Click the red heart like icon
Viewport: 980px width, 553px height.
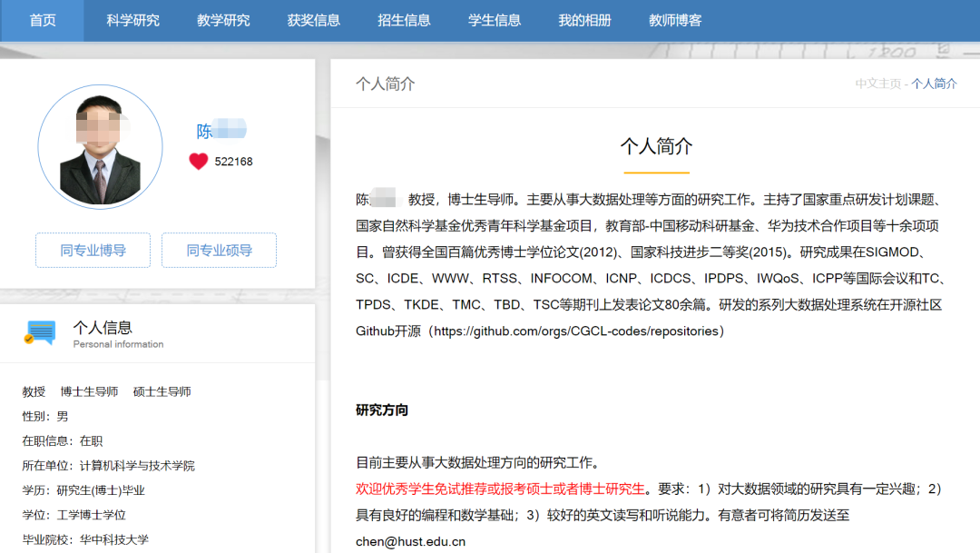coord(198,162)
